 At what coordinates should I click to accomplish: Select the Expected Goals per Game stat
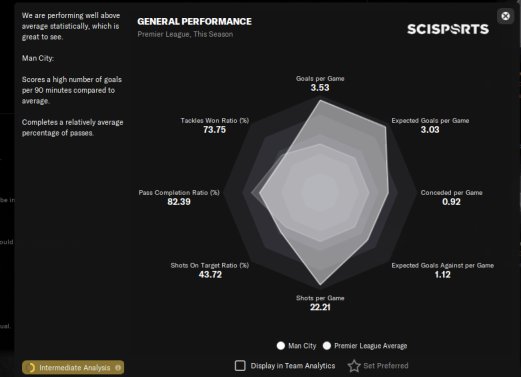(x=430, y=125)
